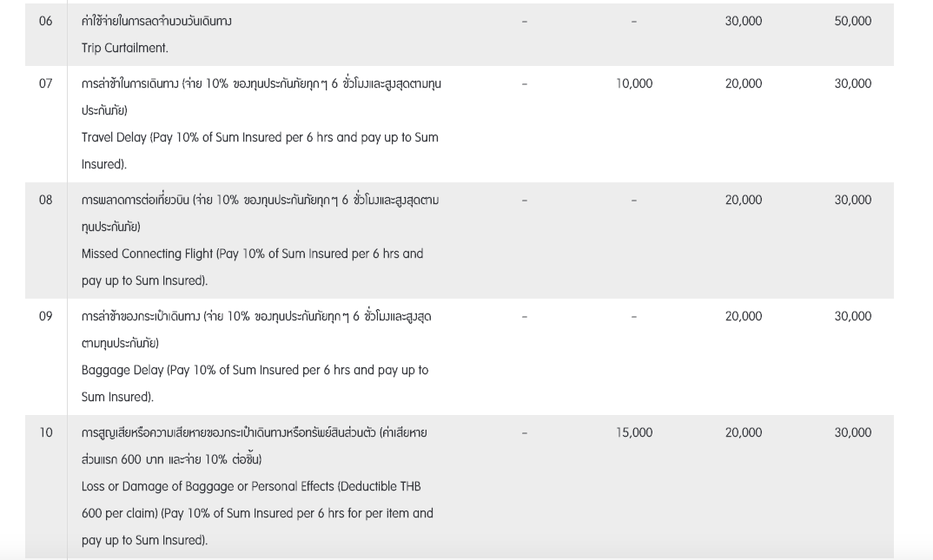Click the 30,000 amount in Travel Delay row
The width and height of the screenshot is (933, 560).
[x=852, y=83]
